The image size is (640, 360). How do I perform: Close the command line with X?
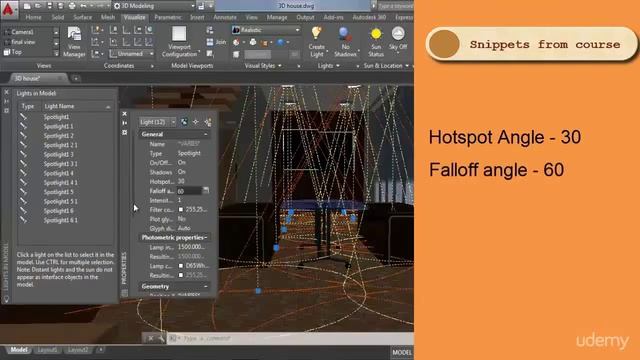(x=151, y=338)
